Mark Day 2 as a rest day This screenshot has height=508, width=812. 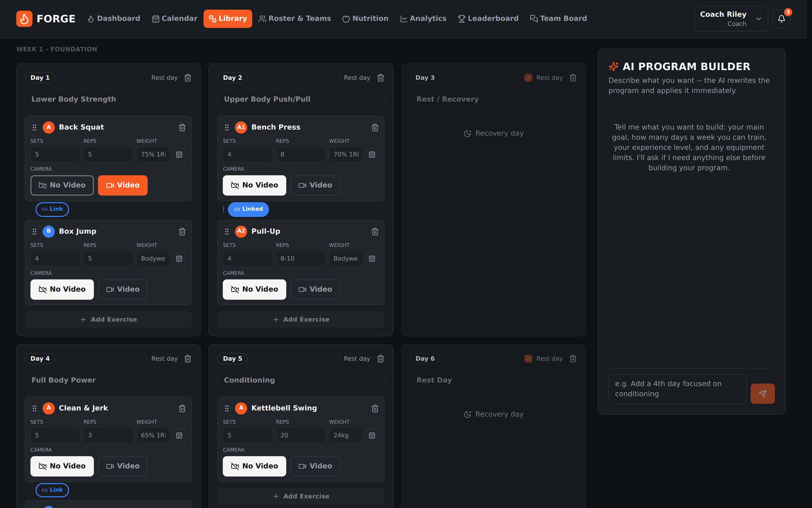(336, 78)
